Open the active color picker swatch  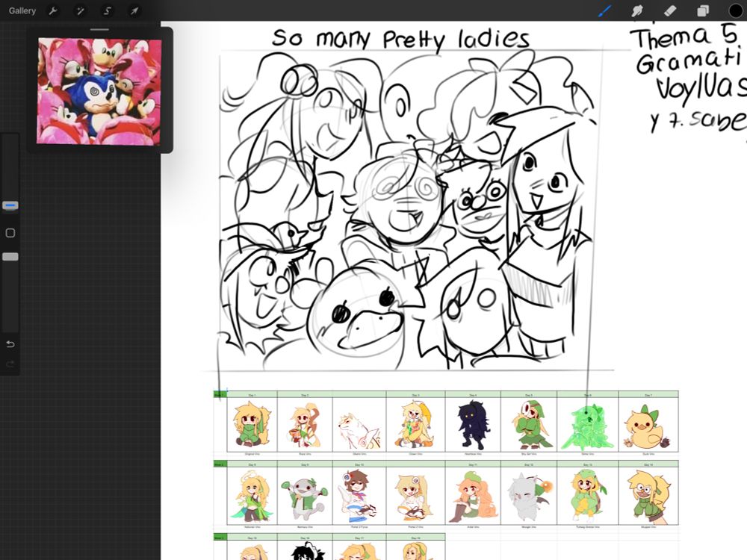coord(736,10)
